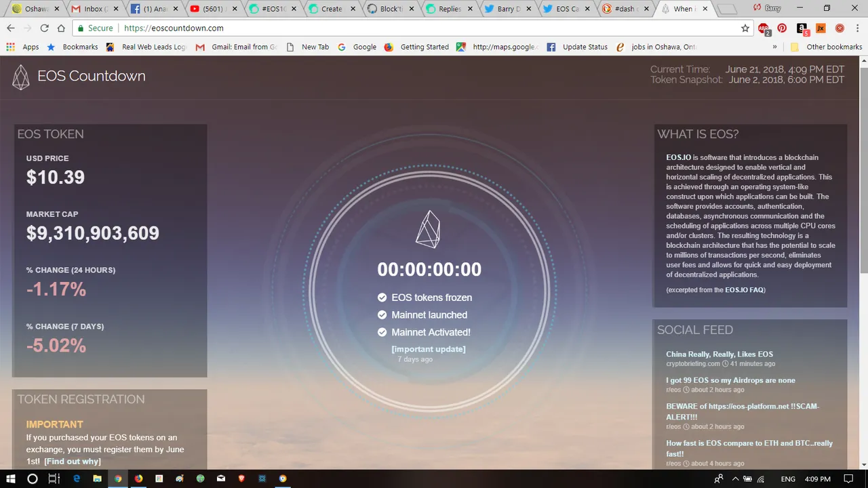The width and height of the screenshot is (868, 488).
Task: Open the [Find out why] link
Action: coord(73,462)
